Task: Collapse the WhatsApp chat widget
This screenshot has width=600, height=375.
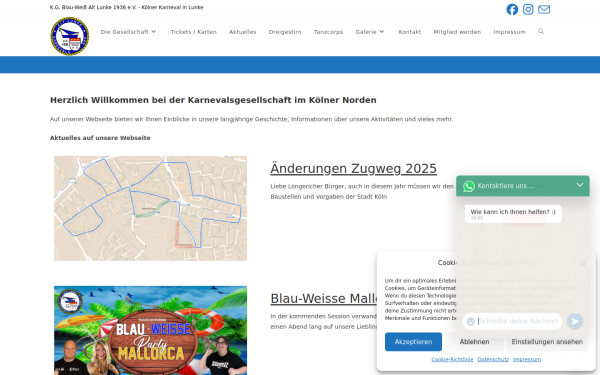Action: pos(580,185)
